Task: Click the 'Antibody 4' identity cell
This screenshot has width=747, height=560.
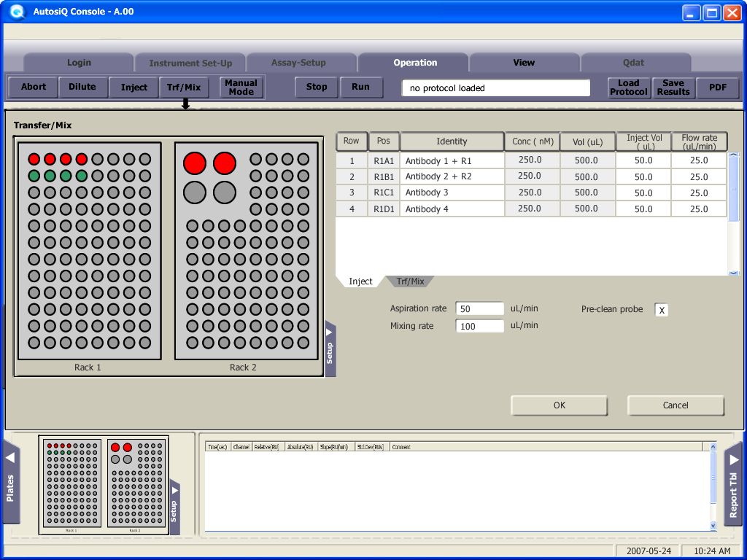Action: (x=452, y=209)
